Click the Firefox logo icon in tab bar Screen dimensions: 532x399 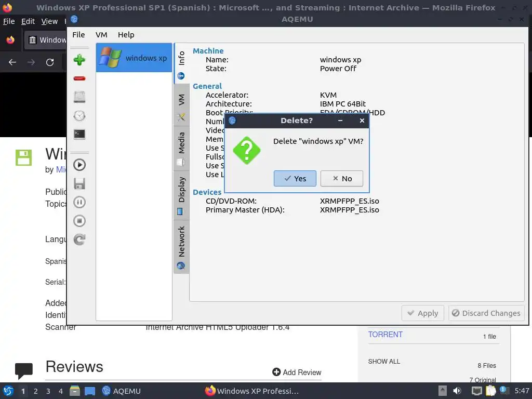coord(10,40)
